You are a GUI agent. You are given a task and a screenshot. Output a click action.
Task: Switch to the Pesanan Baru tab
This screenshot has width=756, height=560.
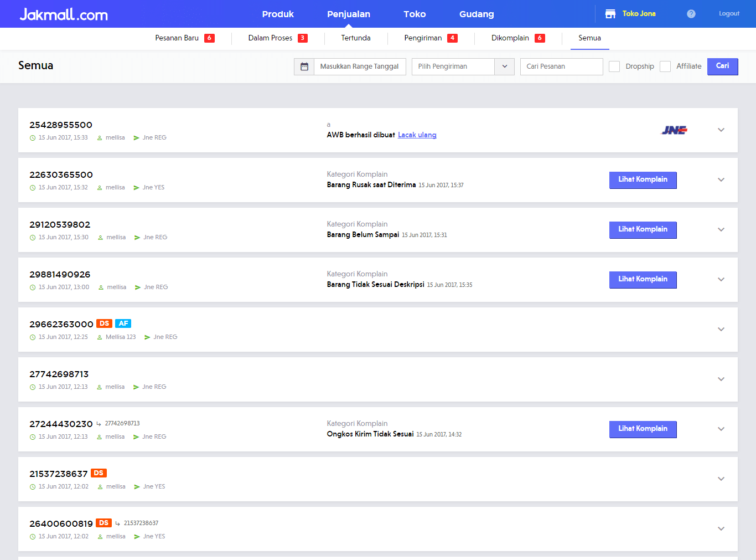click(x=177, y=38)
